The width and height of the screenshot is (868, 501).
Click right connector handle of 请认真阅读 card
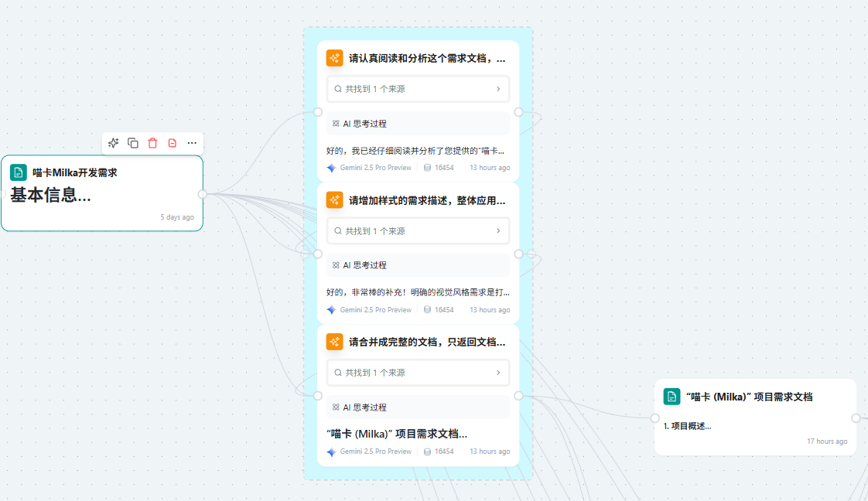518,111
